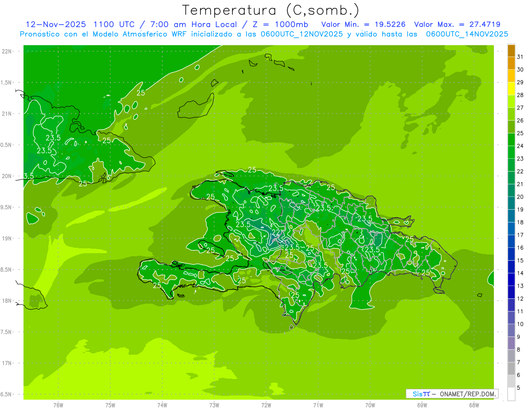The image size is (532, 411).
Task: Click the '7:00 am Hora Local' text
Action: click(194, 24)
